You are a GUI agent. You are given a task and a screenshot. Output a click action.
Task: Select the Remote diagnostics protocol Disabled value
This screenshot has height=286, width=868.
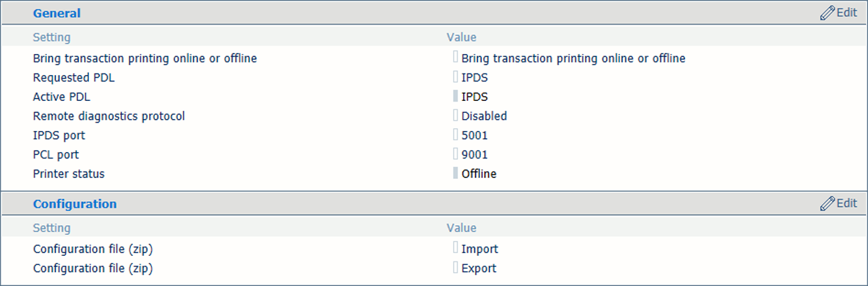[484, 116]
